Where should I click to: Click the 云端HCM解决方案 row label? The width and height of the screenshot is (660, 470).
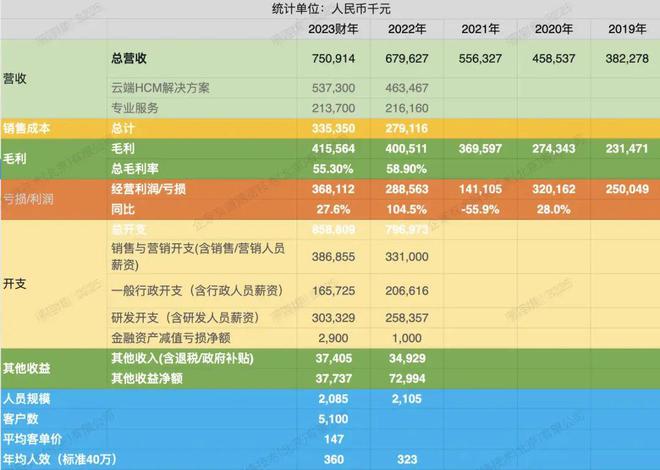coord(160,88)
